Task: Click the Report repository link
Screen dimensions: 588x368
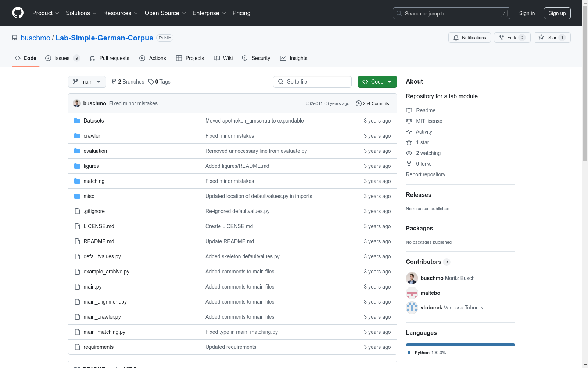Action: [426, 174]
